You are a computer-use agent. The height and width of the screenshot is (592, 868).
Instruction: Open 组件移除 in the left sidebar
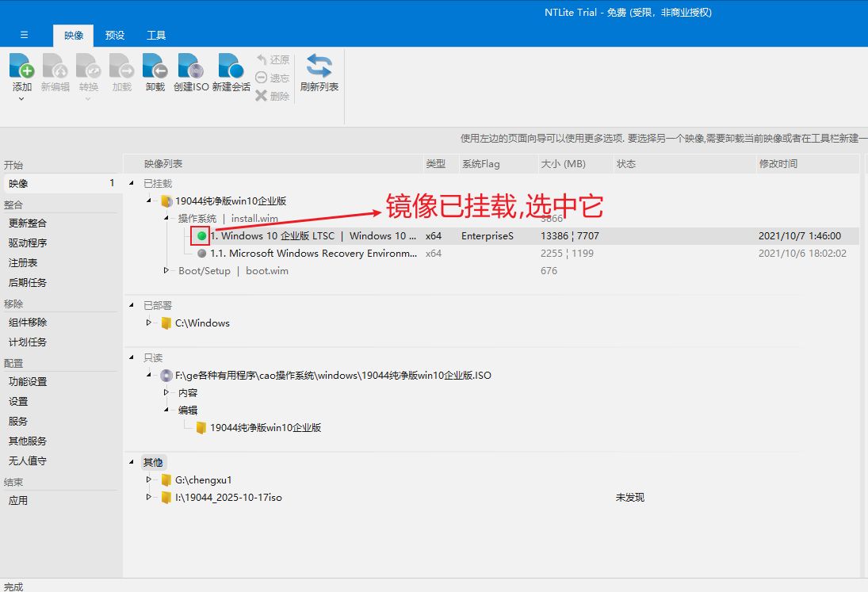[28, 323]
